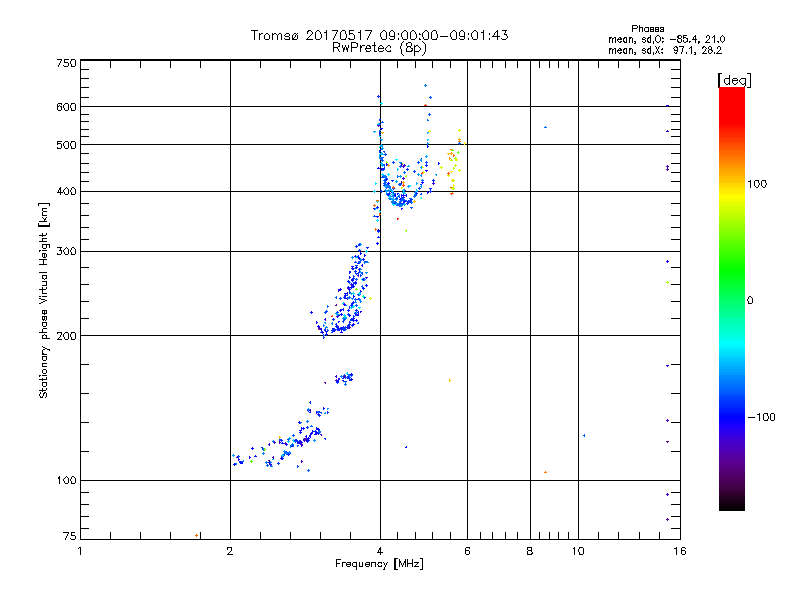Click the plot title 'Tromsø 20170517 09:00:00-09:01:43'
Screen dimensions: 800x600
pyautogui.click(x=379, y=35)
